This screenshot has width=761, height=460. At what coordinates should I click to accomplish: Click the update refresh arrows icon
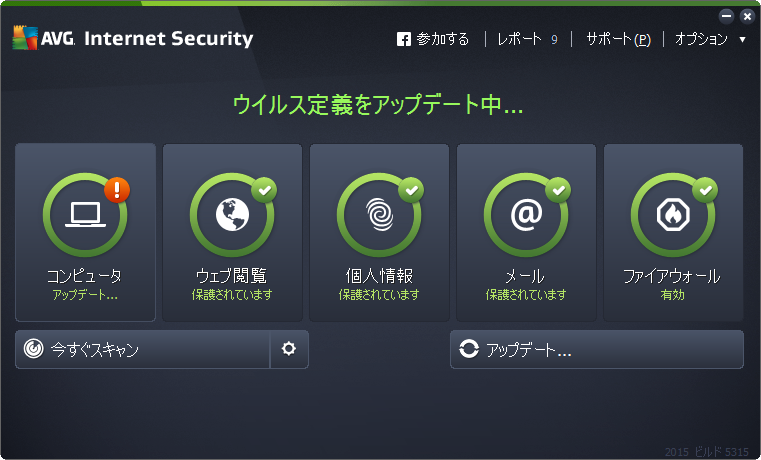click(469, 349)
